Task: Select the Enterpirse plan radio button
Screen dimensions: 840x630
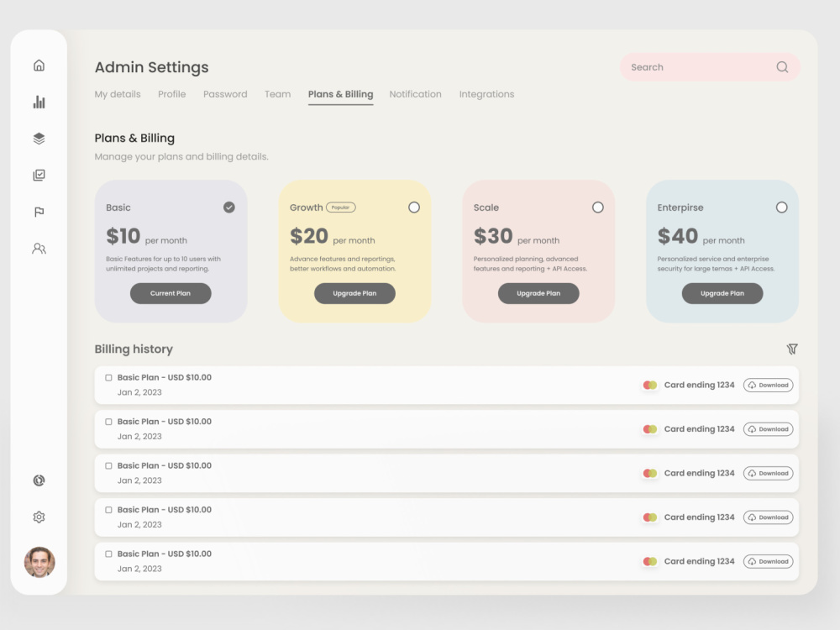Action: [x=782, y=207]
